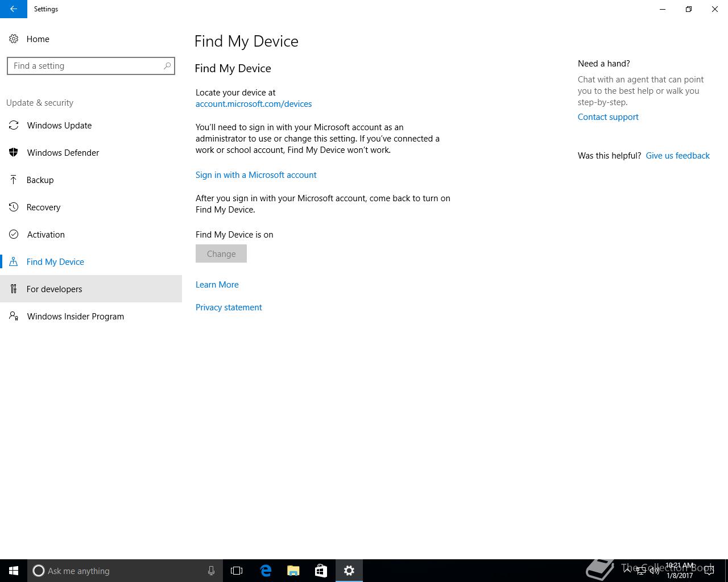Select the For developers icon
Screen dimensions: 728x582
pyautogui.click(x=14, y=289)
